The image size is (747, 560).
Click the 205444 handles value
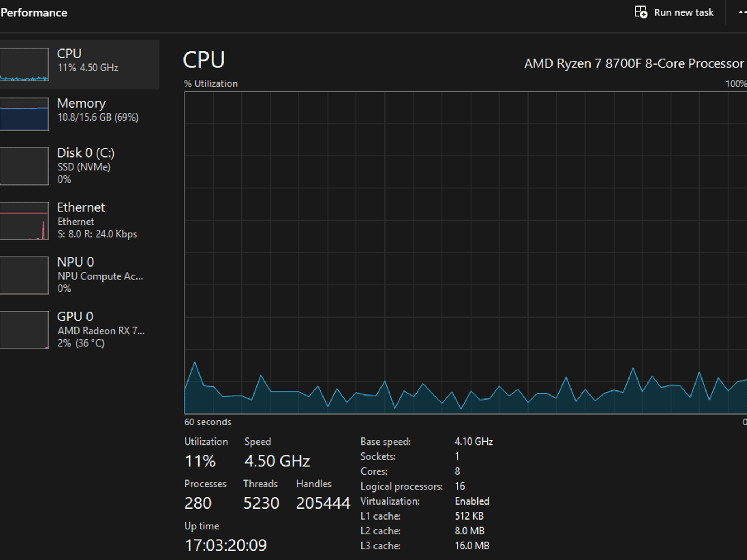(323, 503)
